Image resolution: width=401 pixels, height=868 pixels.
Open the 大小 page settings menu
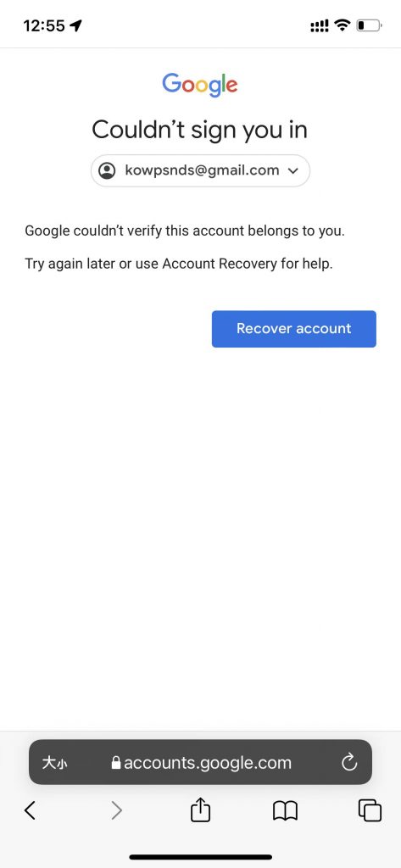pos(55,764)
